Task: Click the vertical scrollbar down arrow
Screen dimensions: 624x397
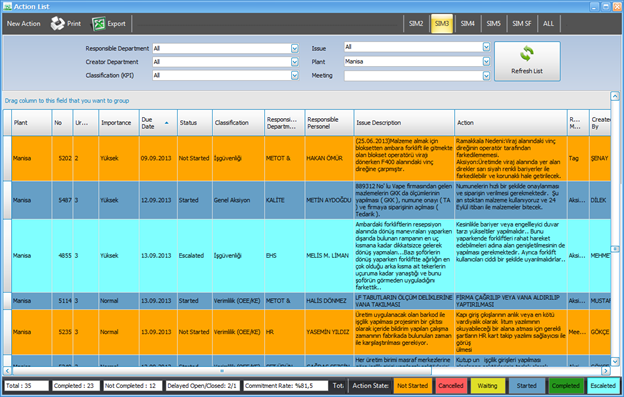Action: point(615,362)
